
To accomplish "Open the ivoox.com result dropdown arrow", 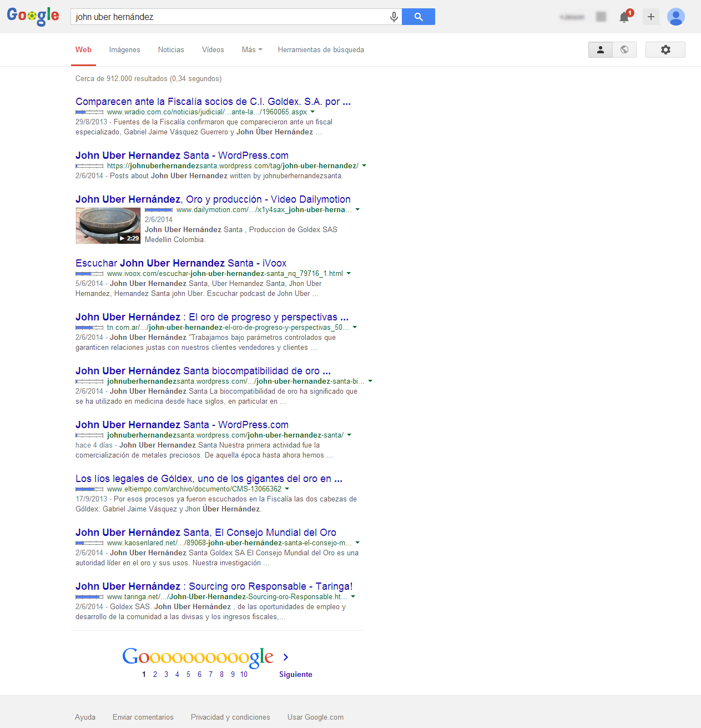I will [349, 273].
